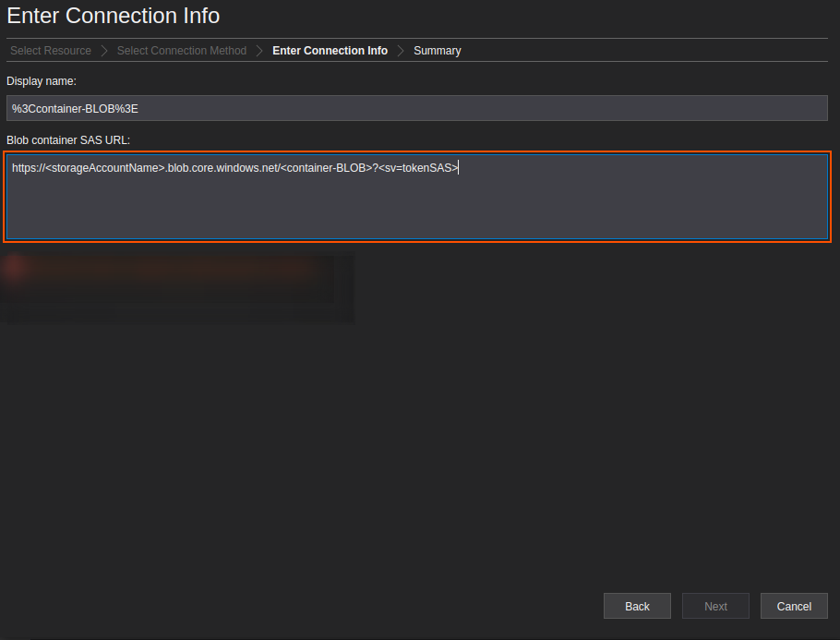The image size is (840, 640).
Task: Click inside the Blob container SAS URL box
Action: [x=417, y=197]
